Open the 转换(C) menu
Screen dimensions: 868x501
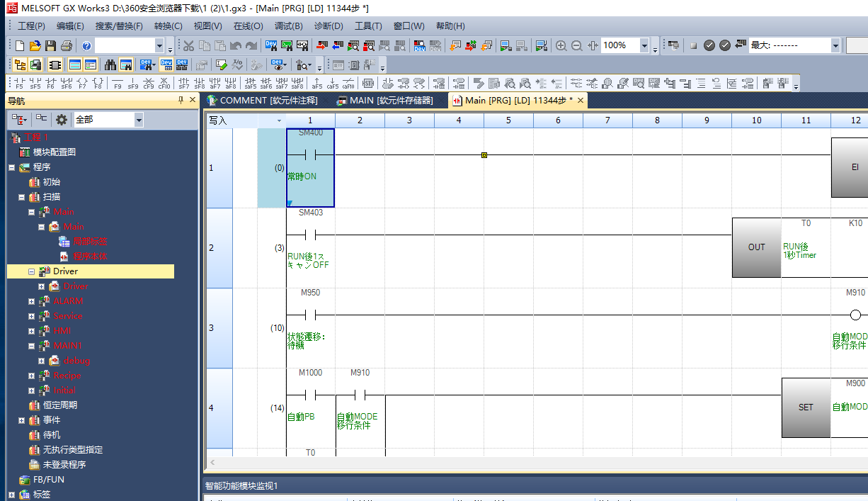(168, 26)
